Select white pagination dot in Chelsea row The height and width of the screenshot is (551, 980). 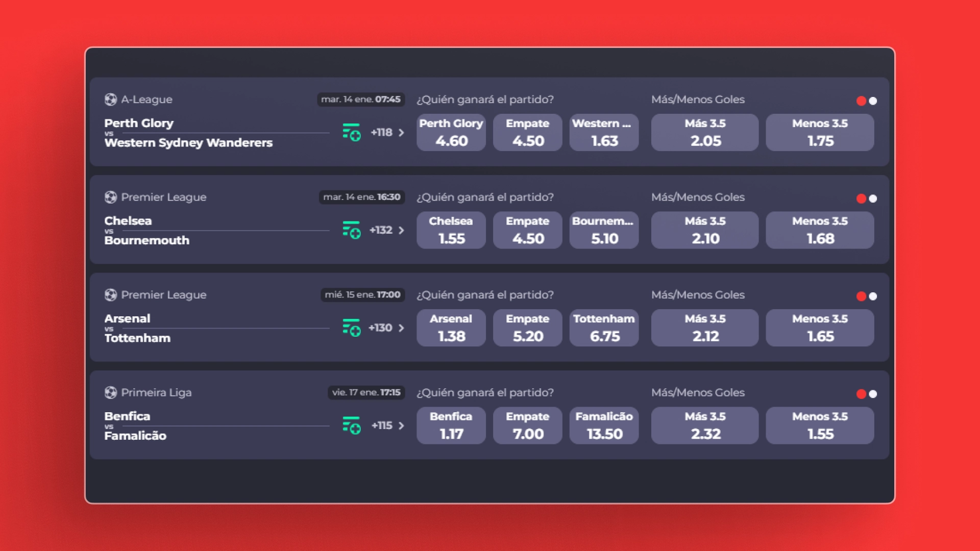click(x=873, y=198)
